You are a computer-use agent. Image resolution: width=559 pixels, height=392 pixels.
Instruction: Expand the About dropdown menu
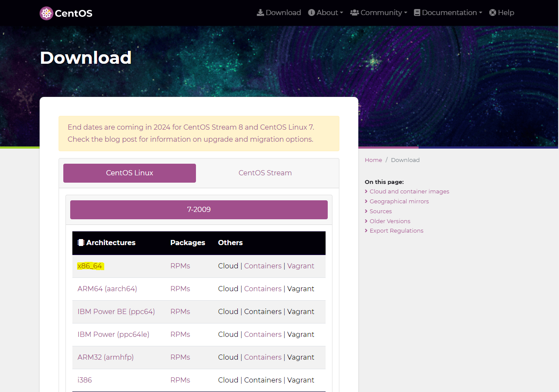pos(326,12)
